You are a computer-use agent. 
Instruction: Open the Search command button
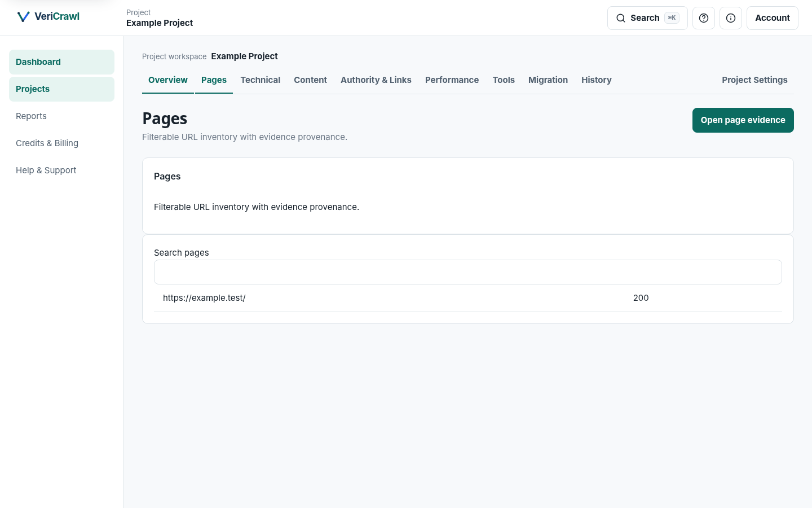click(647, 18)
